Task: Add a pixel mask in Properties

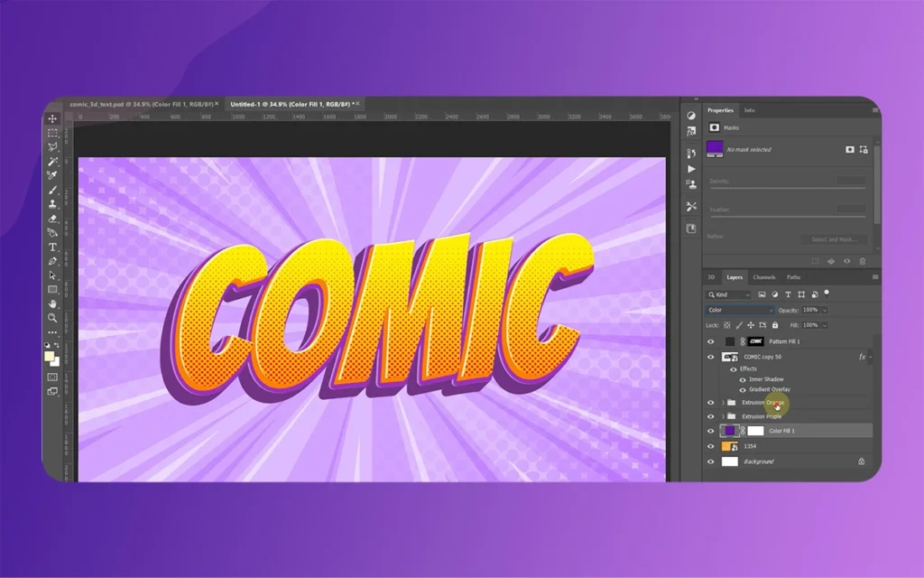Action: [x=850, y=150]
